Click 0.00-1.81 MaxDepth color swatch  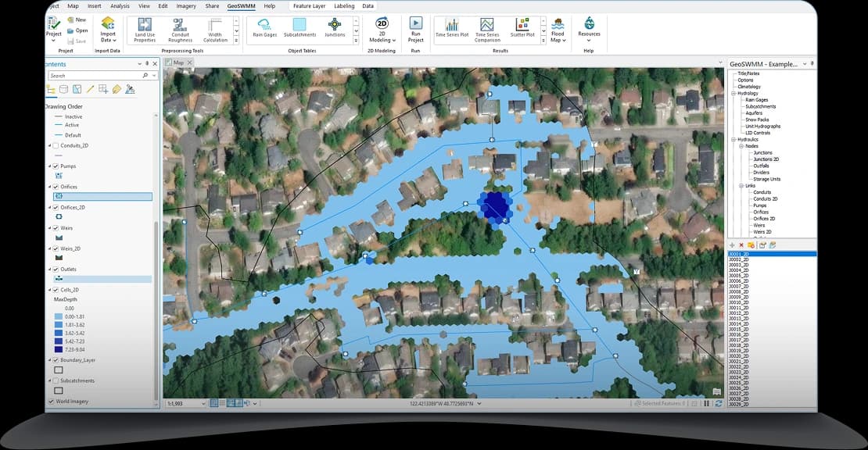pos(58,316)
